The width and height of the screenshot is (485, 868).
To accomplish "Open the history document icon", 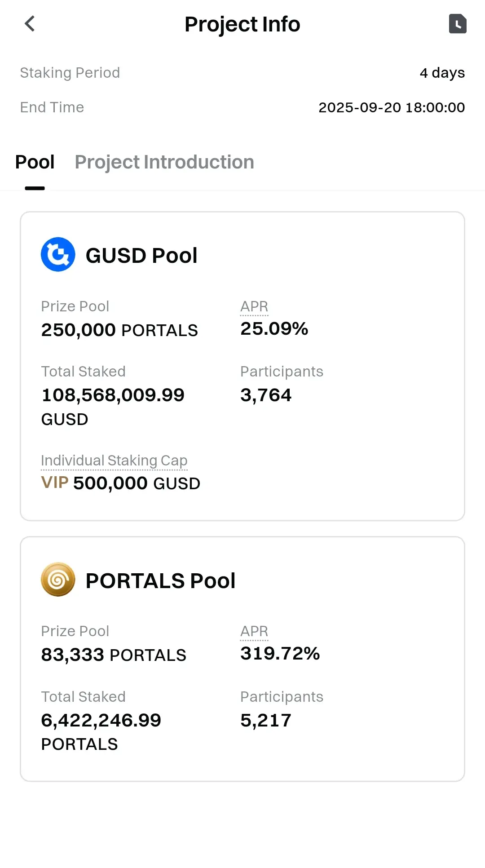I will 458,24.
